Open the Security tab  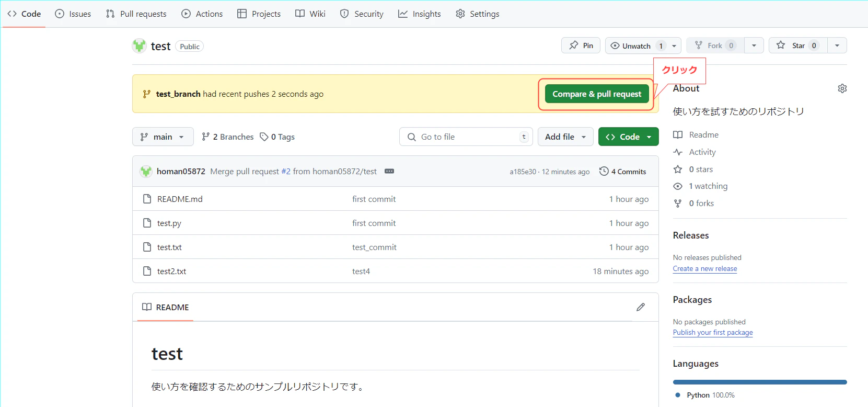[x=362, y=14]
